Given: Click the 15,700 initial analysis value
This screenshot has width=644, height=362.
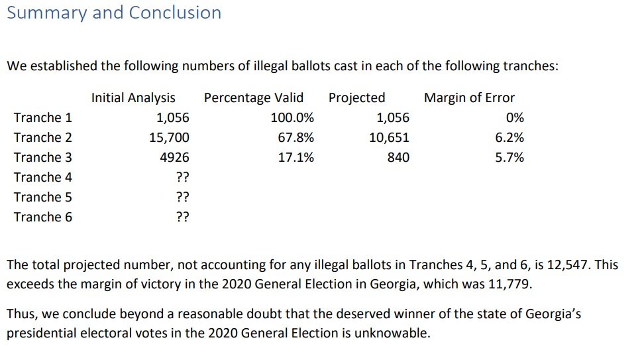Looking at the screenshot, I should pos(169,138).
